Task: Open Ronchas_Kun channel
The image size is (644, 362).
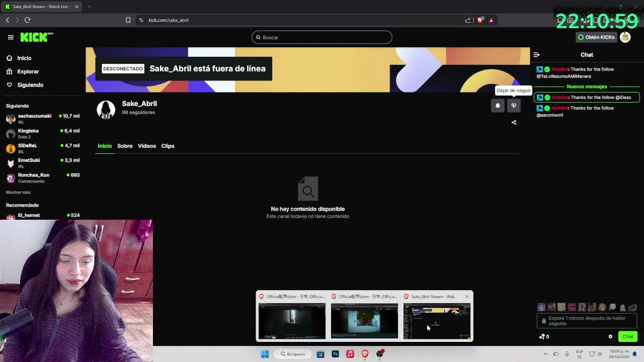Action: (43, 177)
